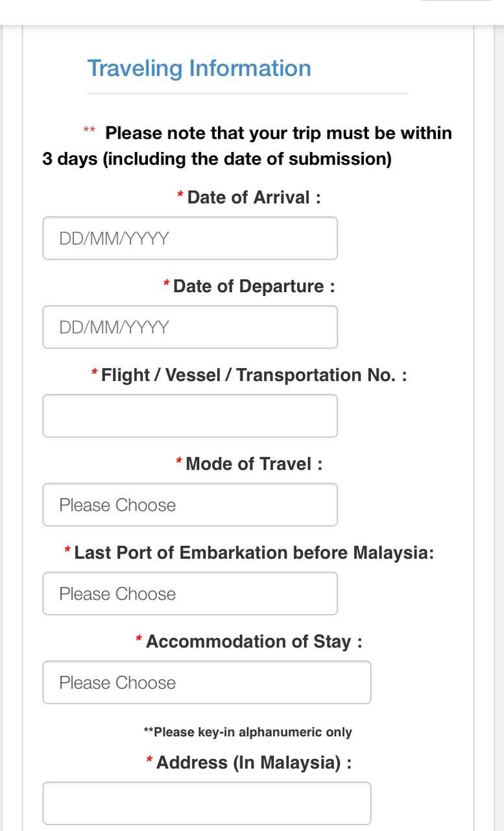Viewport: 504px width, 831px height.
Task: Expand Last Port of Embarkation dropdown
Action: (x=190, y=593)
